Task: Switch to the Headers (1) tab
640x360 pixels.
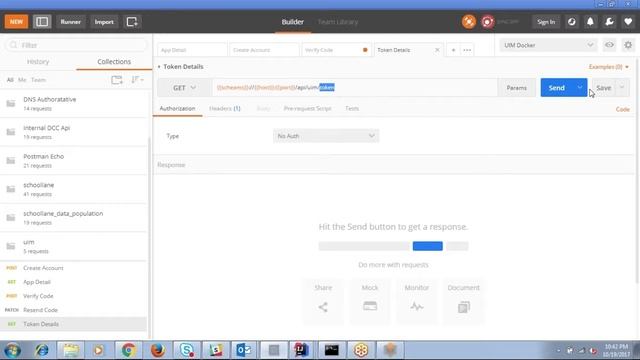Action: pyautogui.click(x=224, y=109)
